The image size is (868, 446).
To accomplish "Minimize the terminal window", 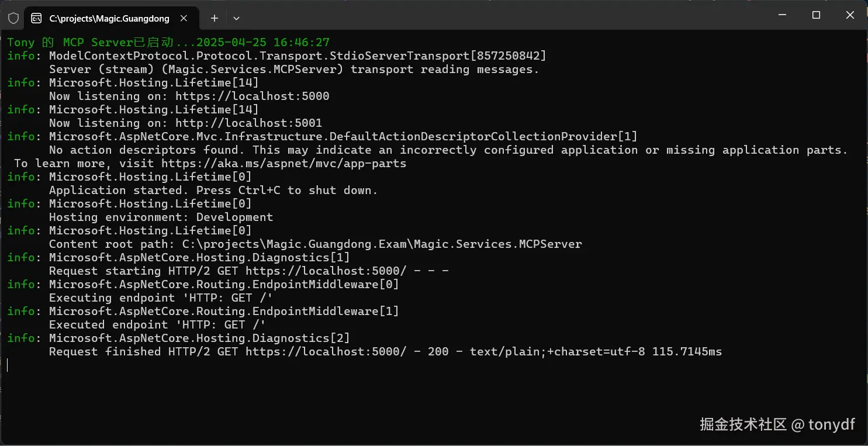I will pos(783,15).
